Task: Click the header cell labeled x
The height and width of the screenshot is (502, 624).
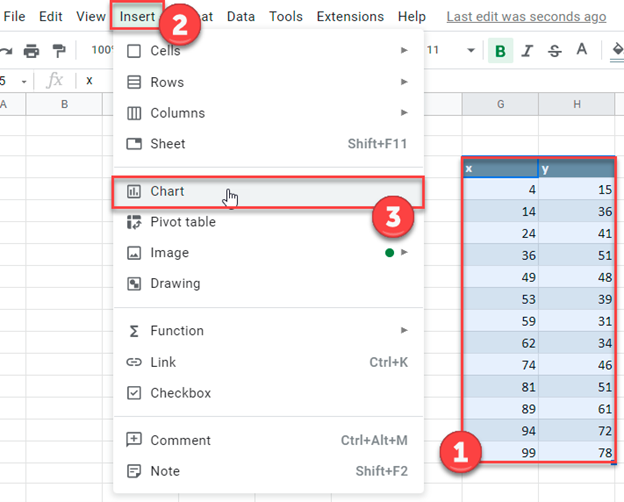Action: [500, 168]
